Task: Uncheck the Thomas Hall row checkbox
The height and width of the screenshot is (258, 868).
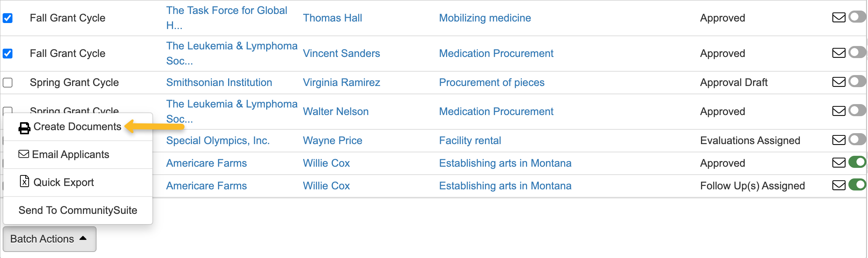Action: point(8,18)
